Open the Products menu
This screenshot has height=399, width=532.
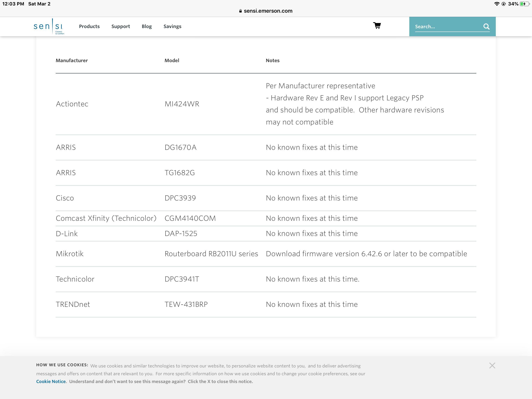(89, 26)
